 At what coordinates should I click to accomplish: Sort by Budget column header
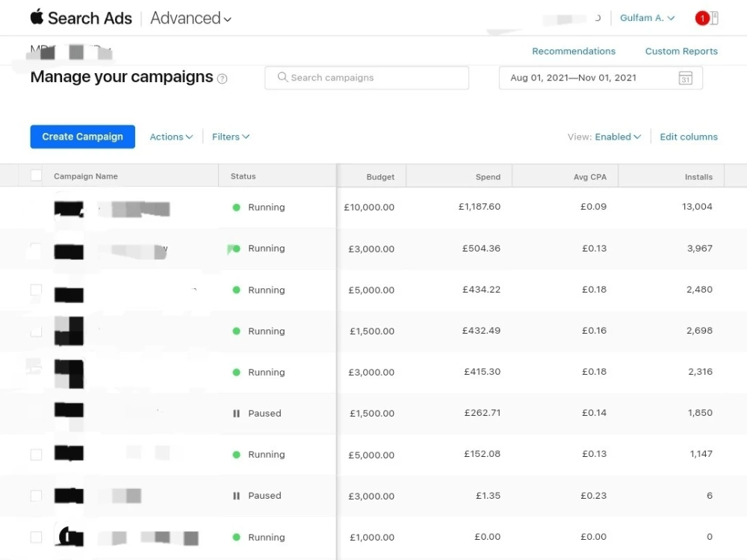point(380,177)
